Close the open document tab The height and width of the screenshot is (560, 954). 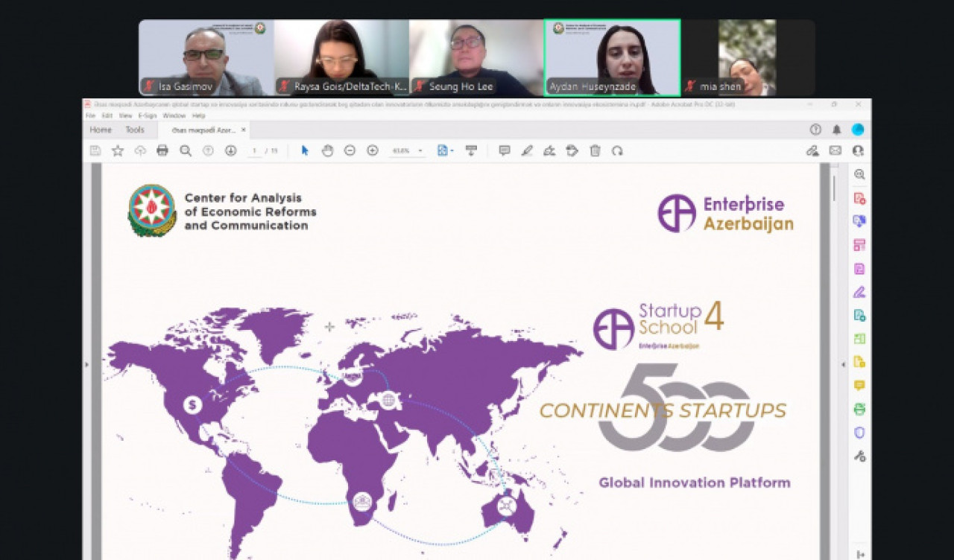point(243,130)
